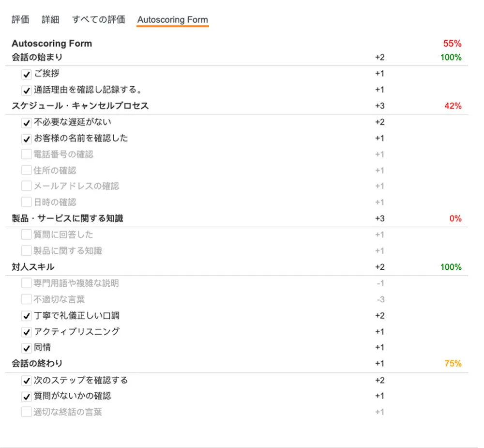Check 適切な終話の言葉 checkbox
Viewport: 484px width, 448px height.
pyautogui.click(x=27, y=412)
